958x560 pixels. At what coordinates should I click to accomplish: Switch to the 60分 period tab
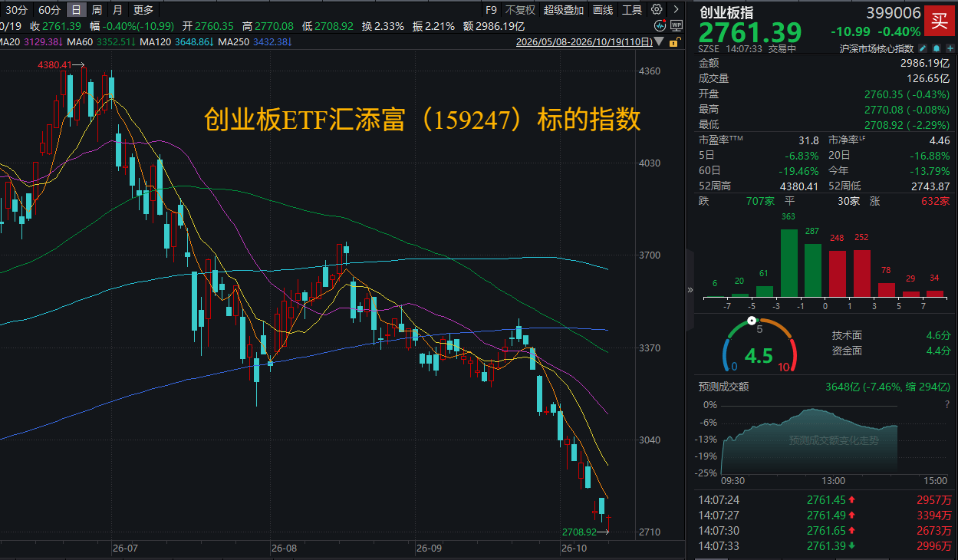(49, 10)
